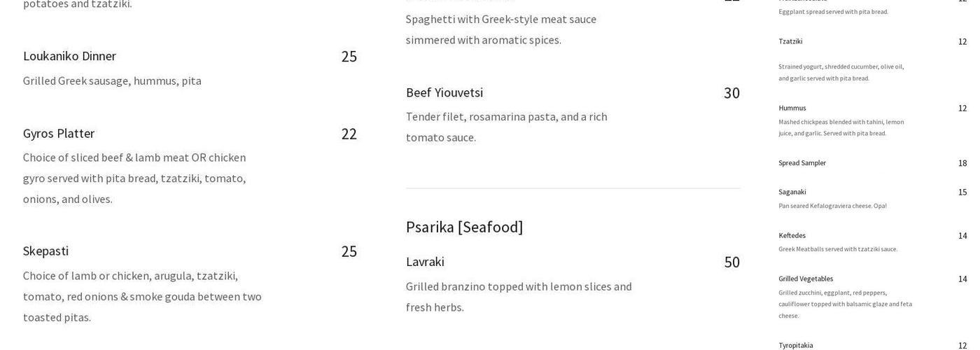Click the 'Grilled Greek sausage, hummus, pita' description

coord(112,81)
